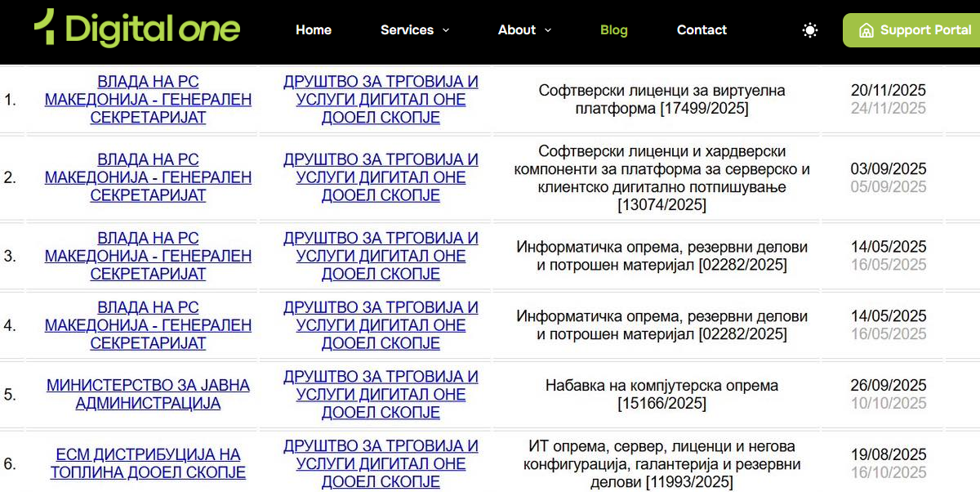Go to the Home menu item
Viewport: 980px width, 492px height.
[314, 30]
